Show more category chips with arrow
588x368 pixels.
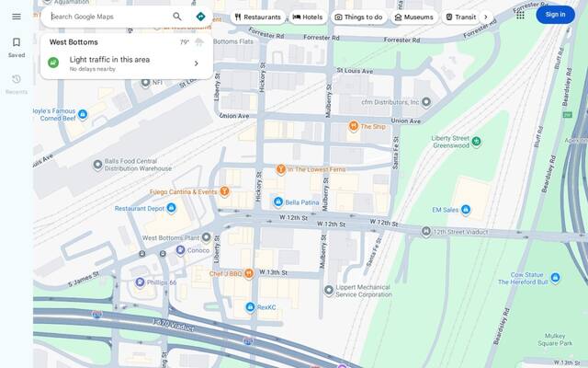[486, 17]
